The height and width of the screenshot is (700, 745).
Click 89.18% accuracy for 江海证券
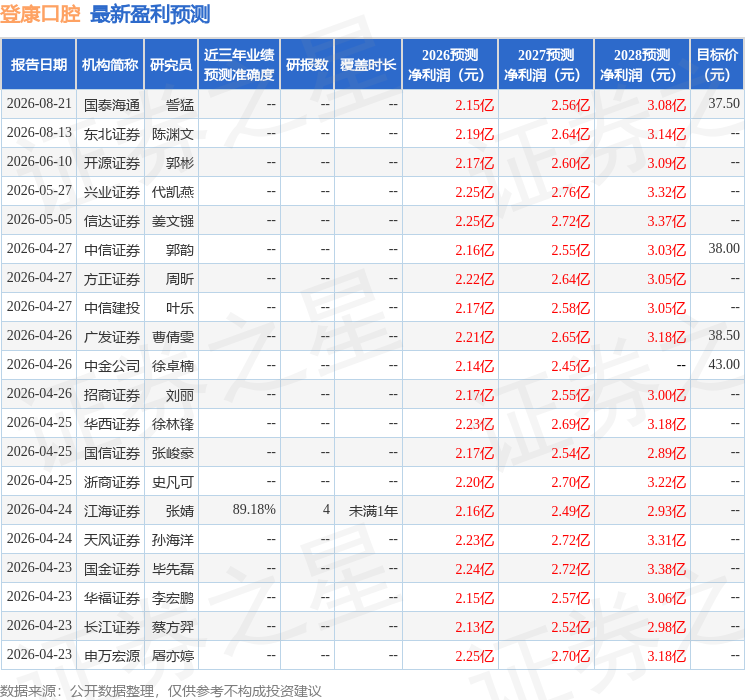(254, 509)
